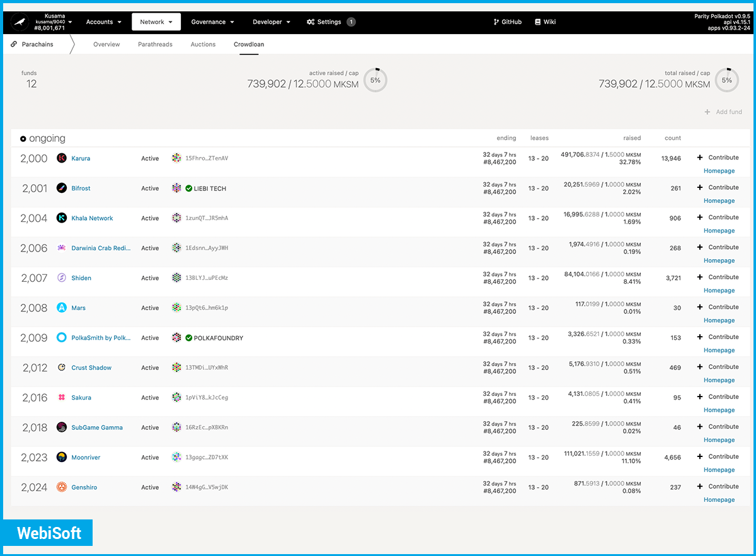Click the Genshiro parachain logo icon
Image resolution: width=756 pixels, height=556 pixels.
tap(62, 487)
